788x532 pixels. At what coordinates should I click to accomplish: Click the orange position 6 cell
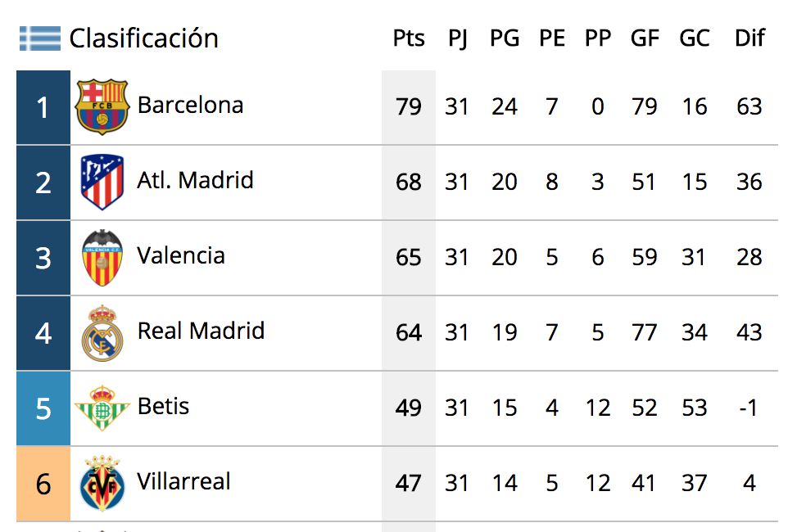(43, 484)
